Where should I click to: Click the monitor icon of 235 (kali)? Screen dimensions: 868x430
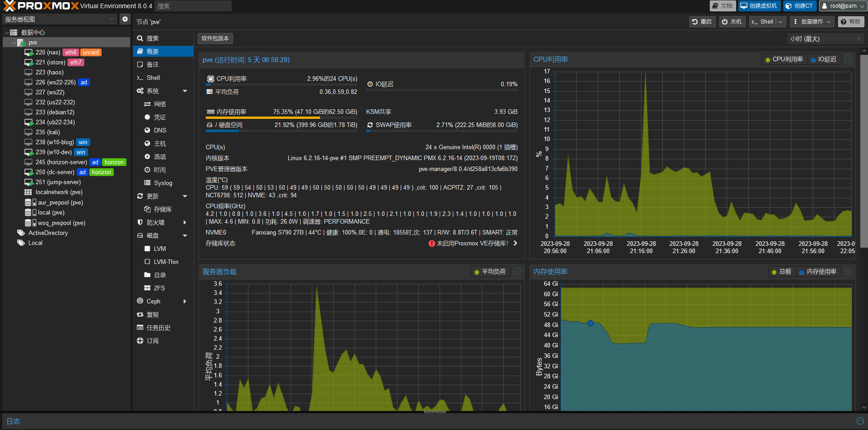[x=29, y=132]
